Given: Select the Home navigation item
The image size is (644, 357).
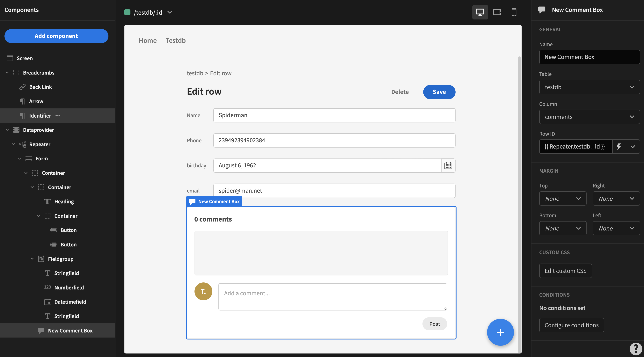Looking at the screenshot, I should coord(148,40).
